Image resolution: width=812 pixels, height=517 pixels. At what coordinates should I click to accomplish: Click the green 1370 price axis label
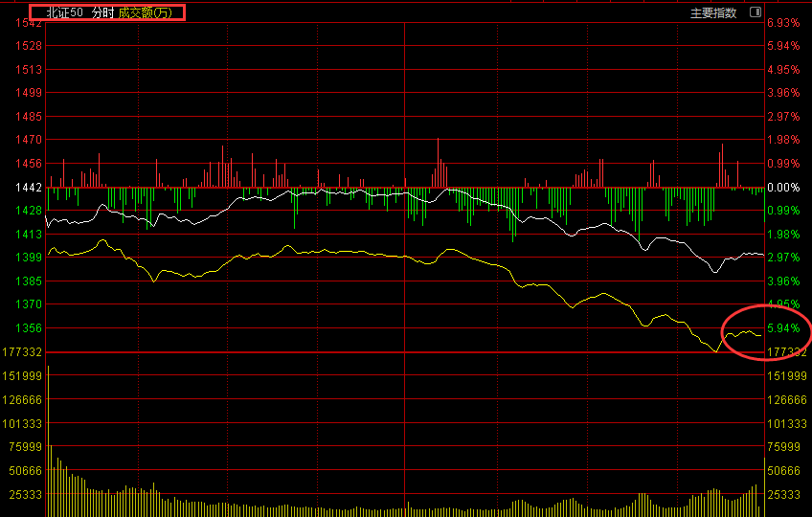pos(29,304)
